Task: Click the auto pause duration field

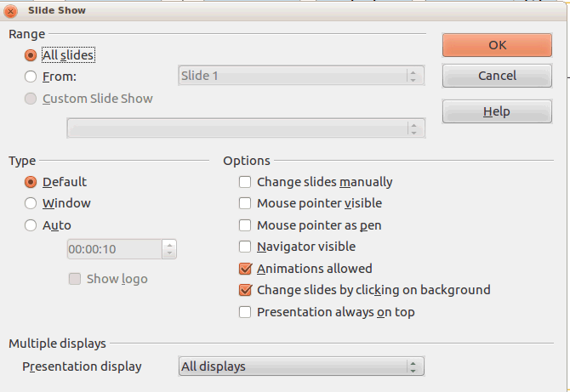Action: (x=114, y=250)
